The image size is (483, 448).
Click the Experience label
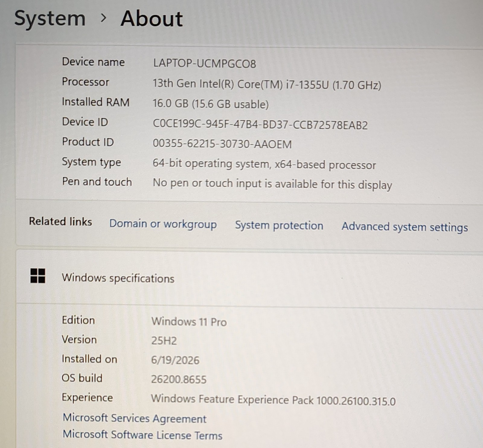(x=87, y=398)
